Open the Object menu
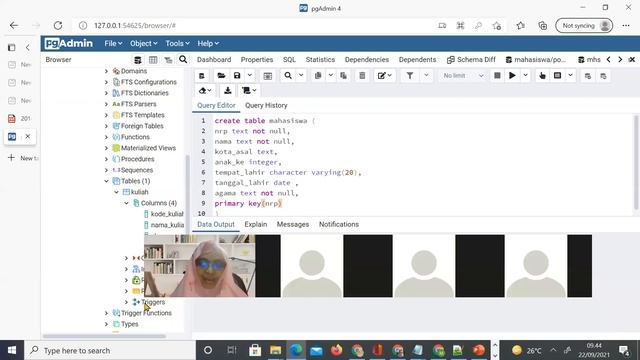Viewport: 640px width, 360px height. pos(144,43)
